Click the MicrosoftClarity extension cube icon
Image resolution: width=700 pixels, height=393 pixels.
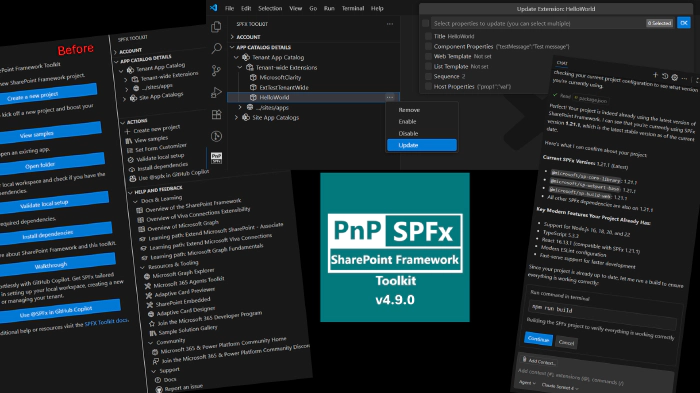[254, 77]
